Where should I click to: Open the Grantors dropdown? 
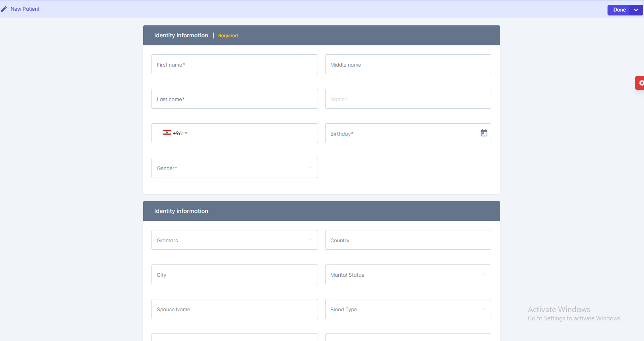(x=234, y=240)
